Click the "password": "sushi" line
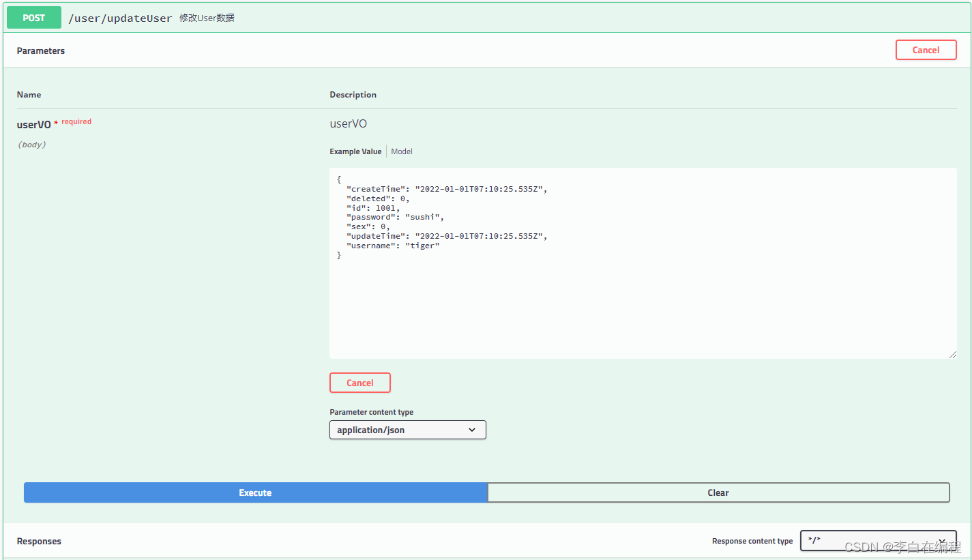 395,217
